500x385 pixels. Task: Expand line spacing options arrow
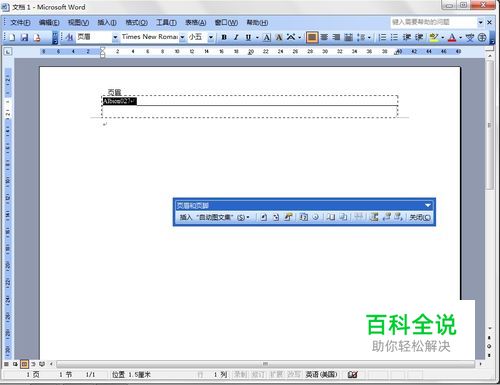pos(369,37)
